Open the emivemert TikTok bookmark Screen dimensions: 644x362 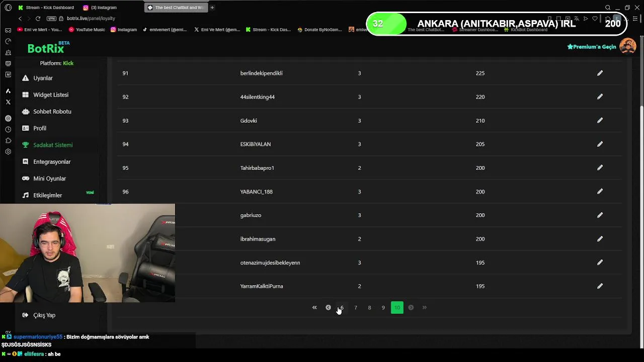tap(165, 30)
